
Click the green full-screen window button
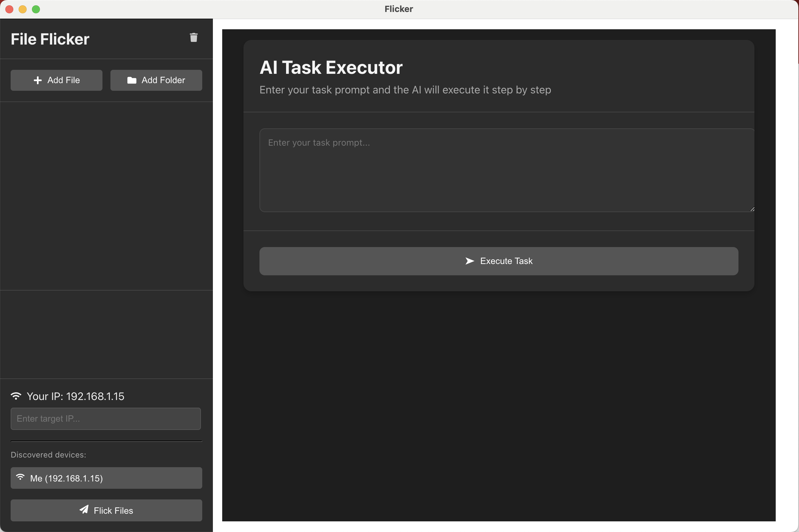point(36,9)
